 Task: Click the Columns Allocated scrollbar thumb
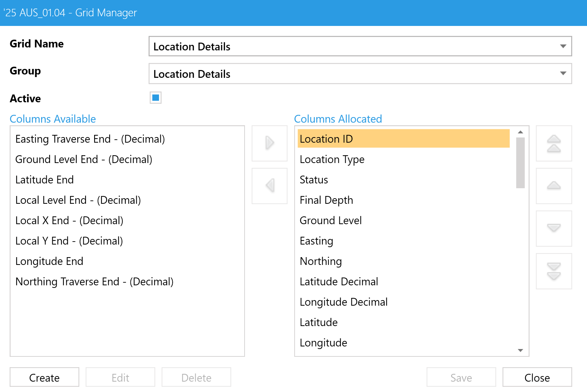coord(520,162)
